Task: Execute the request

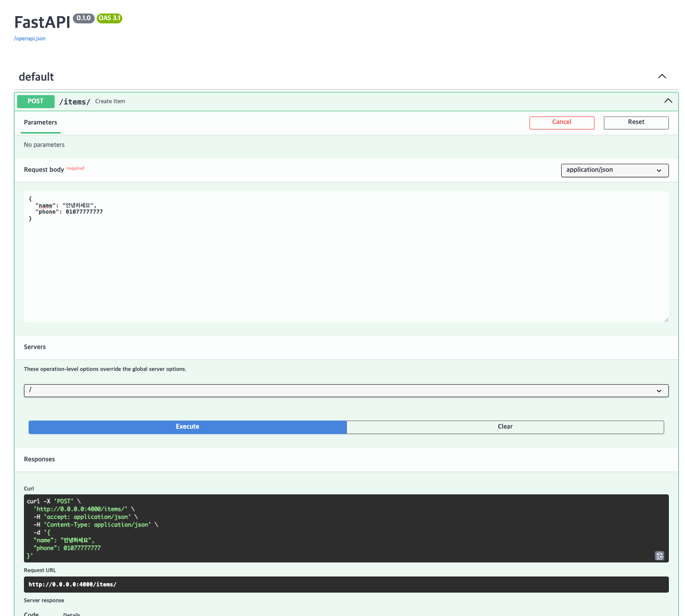Action: click(x=188, y=427)
